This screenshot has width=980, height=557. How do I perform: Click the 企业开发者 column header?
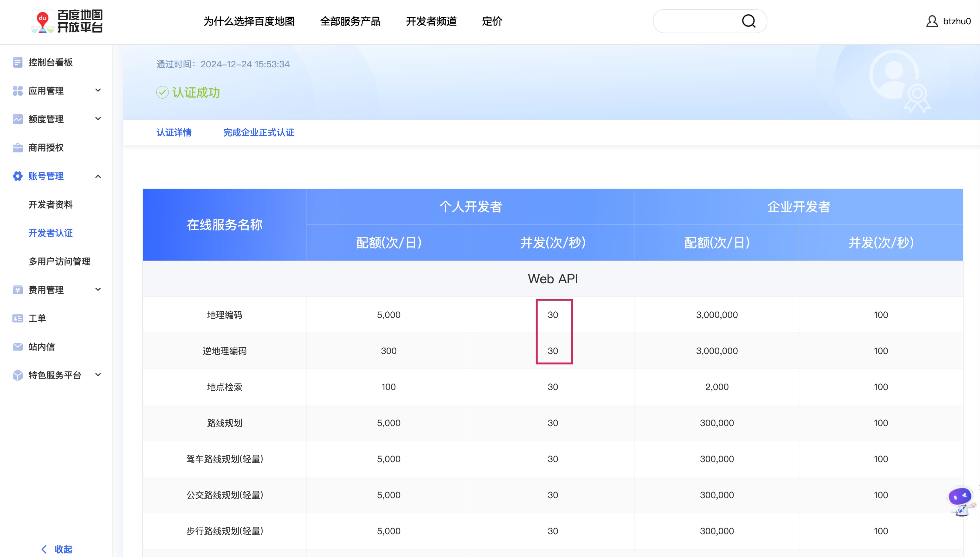(799, 206)
